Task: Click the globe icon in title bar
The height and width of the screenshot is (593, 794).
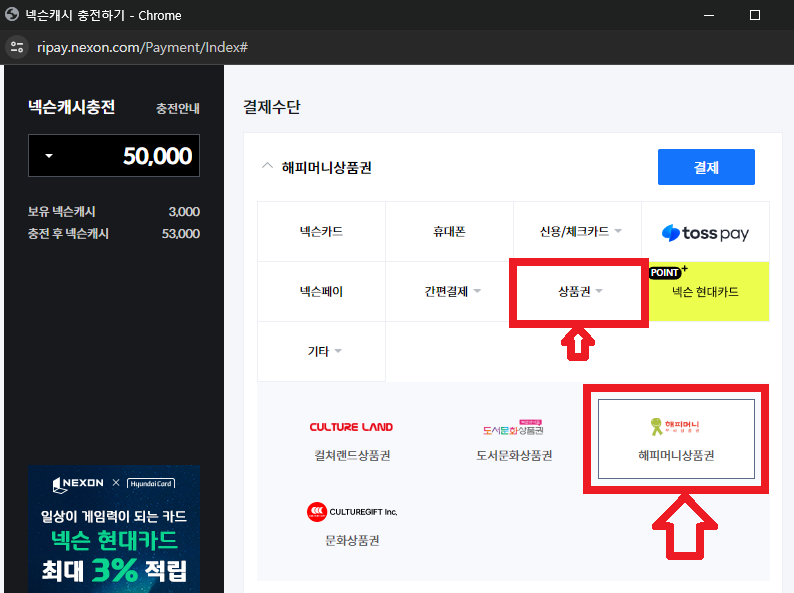Action: click(x=12, y=15)
